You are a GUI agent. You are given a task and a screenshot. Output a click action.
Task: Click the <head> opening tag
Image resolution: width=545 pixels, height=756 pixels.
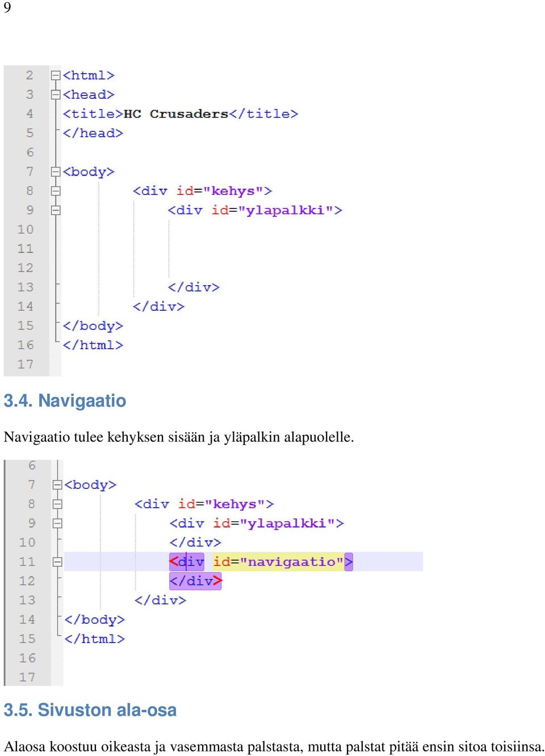tap(89, 95)
